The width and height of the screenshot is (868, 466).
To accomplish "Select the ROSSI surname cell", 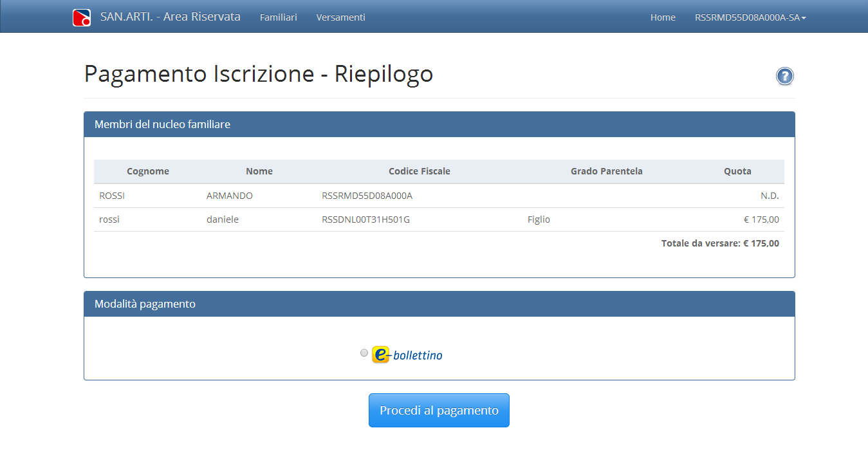I will (x=112, y=196).
